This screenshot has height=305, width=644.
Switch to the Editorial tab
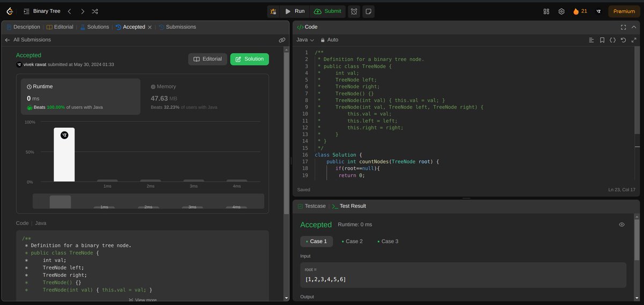click(60, 27)
